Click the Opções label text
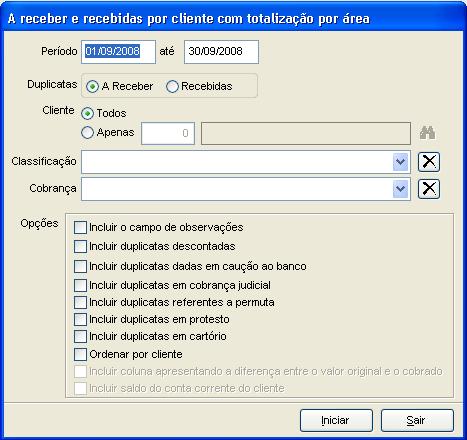 pyautogui.click(x=39, y=223)
